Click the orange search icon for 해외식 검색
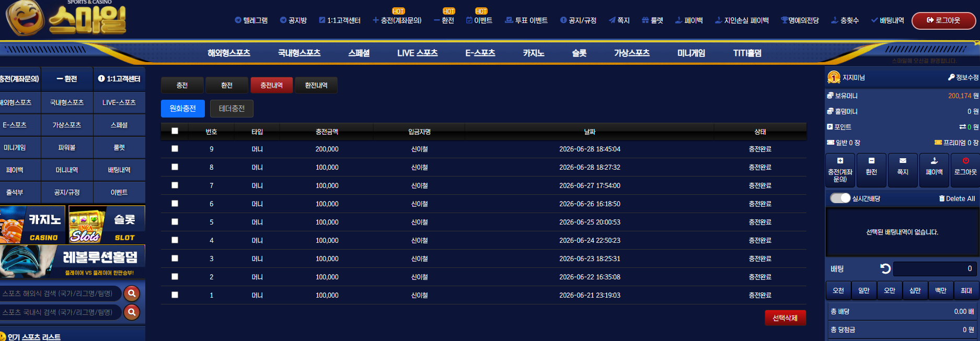The width and height of the screenshot is (980, 341). point(132,293)
